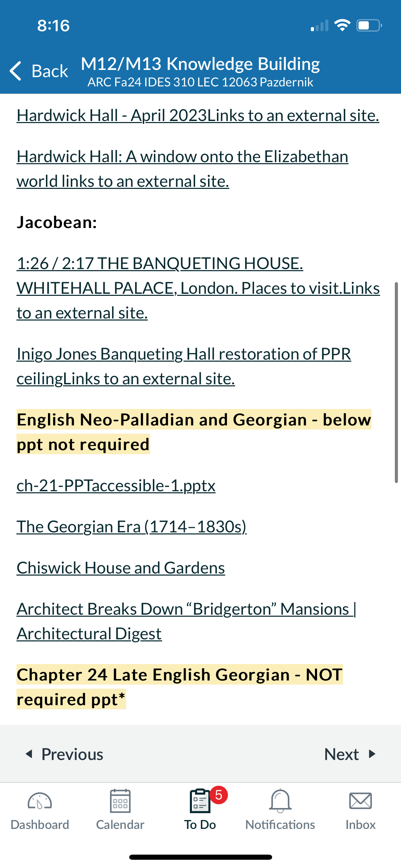Open Hardwick Hall Elizabethan world link
Viewport: 401px width, 868px height.
[182, 169]
